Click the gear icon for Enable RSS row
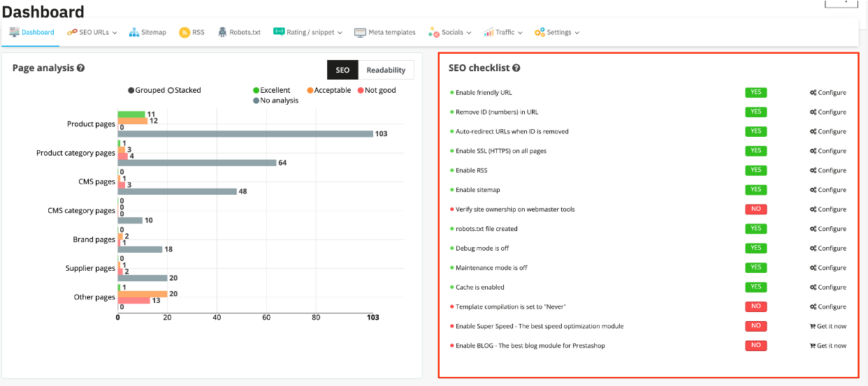This screenshot has width=868, height=386. coord(813,170)
